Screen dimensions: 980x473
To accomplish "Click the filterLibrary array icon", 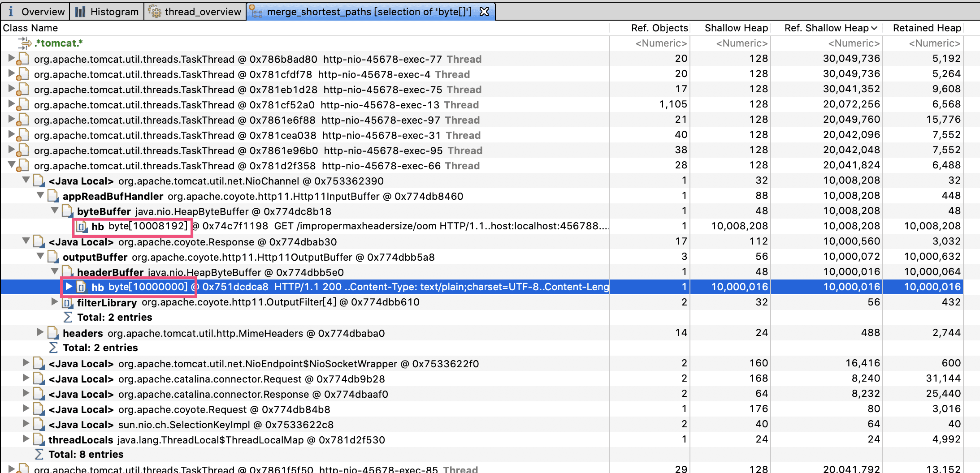I will [68, 303].
